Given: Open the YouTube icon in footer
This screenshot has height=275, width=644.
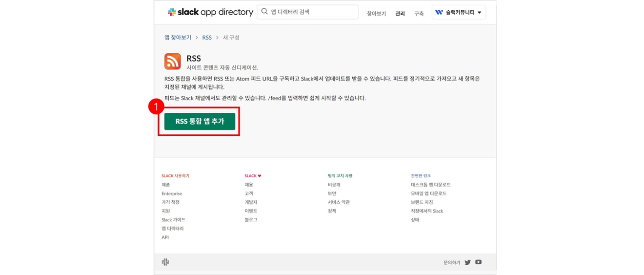Looking at the screenshot, I should [479, 262].
